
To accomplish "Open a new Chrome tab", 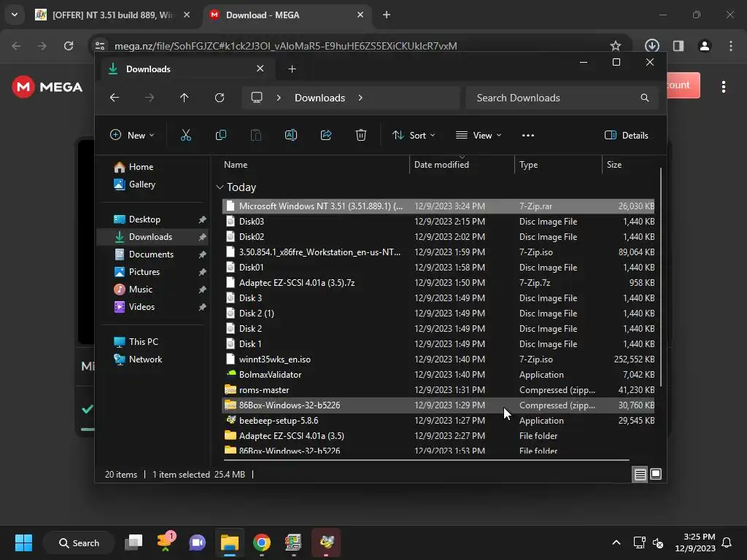I will pos(387,15).
